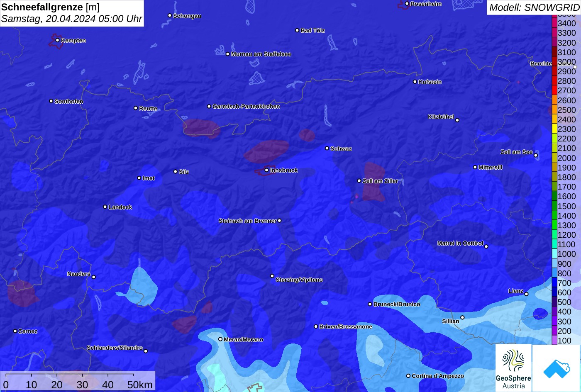Select the 1500 m legend color swatch

(554, 206)
